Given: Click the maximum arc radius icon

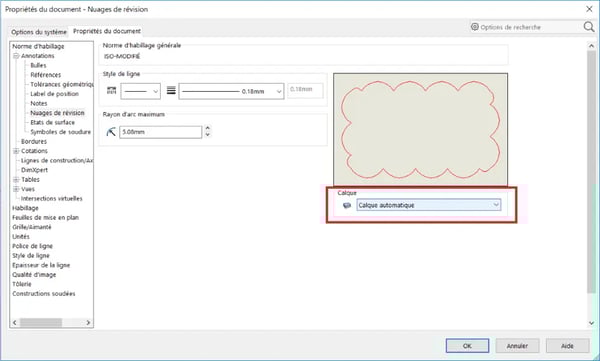Looking at the screenshot, I should [x=111, y=132].
